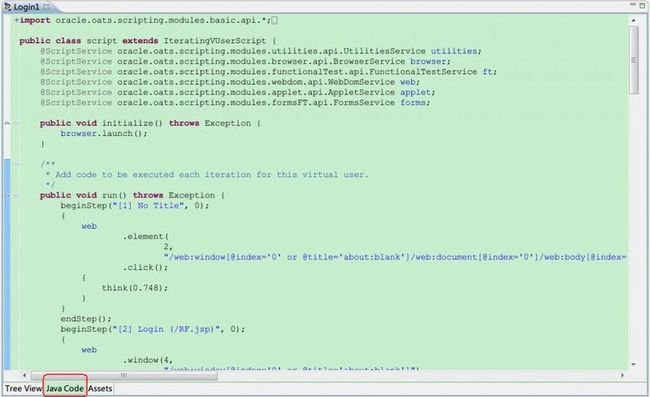This screenshot has width=650, height=397.
Task: Click the 'run()' method name
Action: click(114, 195)
